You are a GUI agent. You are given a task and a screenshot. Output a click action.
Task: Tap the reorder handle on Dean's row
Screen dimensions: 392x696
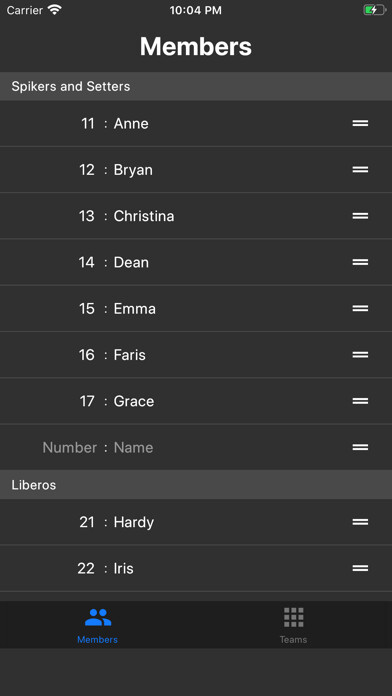click(x=360, y=262)
